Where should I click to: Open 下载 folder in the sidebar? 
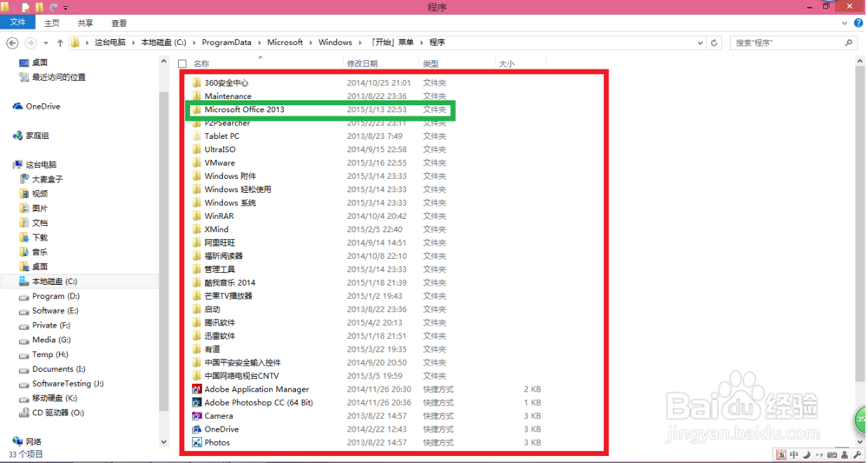point(34,238)
